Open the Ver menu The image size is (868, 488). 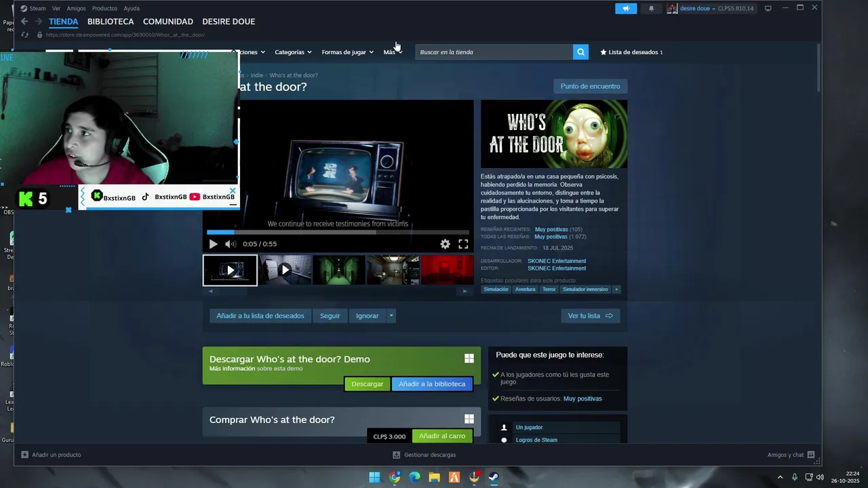click(x=56, y=8)
